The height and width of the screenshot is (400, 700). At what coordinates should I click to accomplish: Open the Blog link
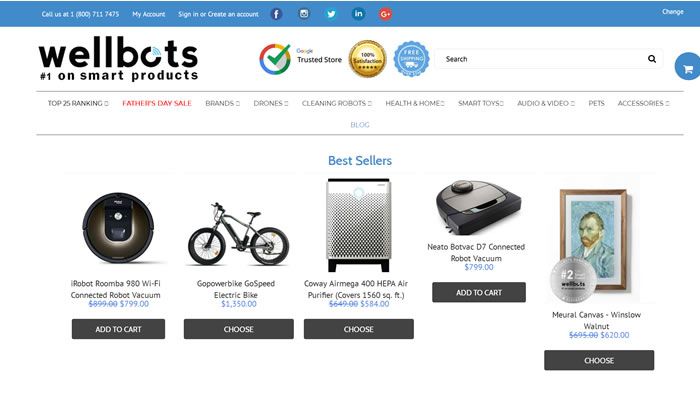(x=360, y=125)
